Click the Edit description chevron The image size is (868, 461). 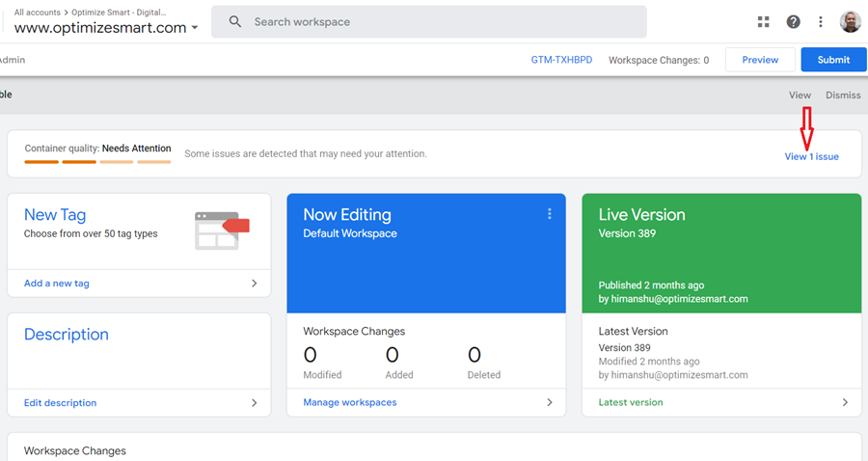pos(255,402)
